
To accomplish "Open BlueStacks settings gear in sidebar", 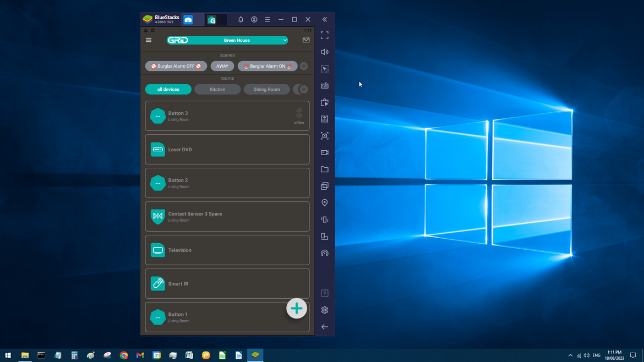I will tap(325, 310).
